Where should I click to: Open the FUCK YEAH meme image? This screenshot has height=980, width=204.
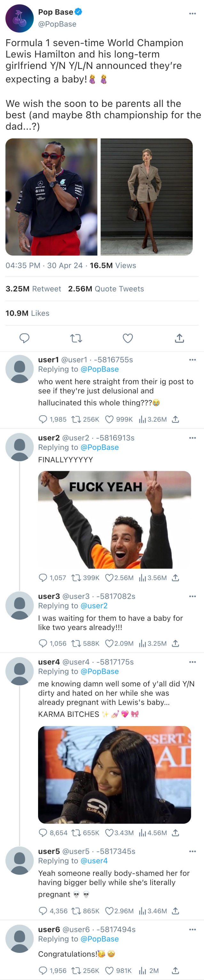pos(114,519)
